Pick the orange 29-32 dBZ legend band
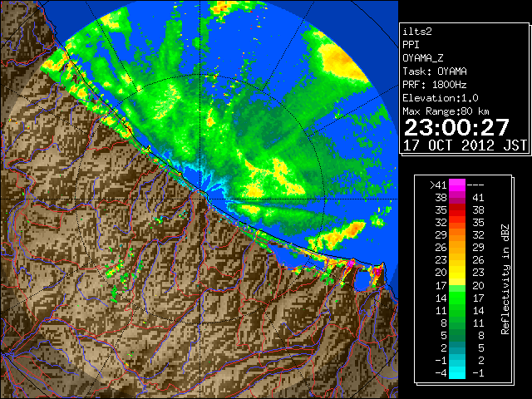 pos(457,235)
